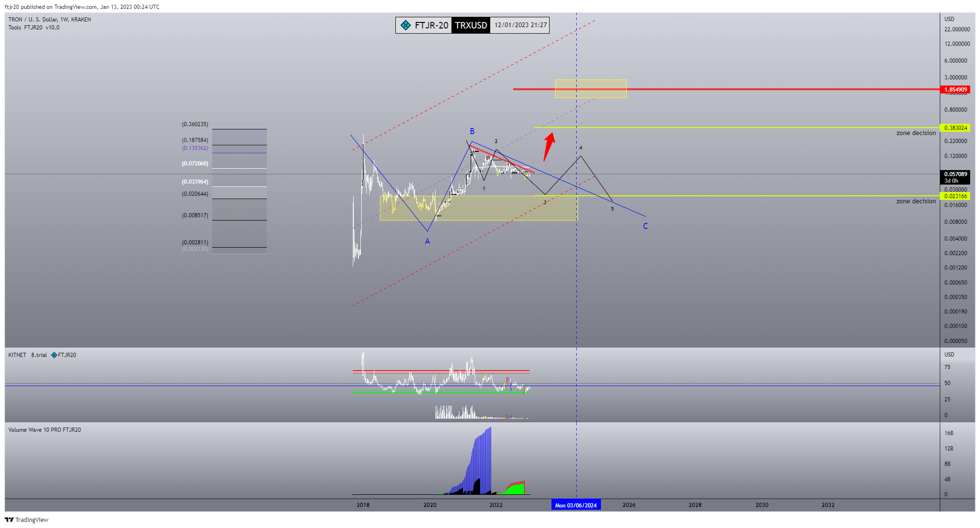Select the Mon 03/06/2024 date marker

tap(576, 505)
